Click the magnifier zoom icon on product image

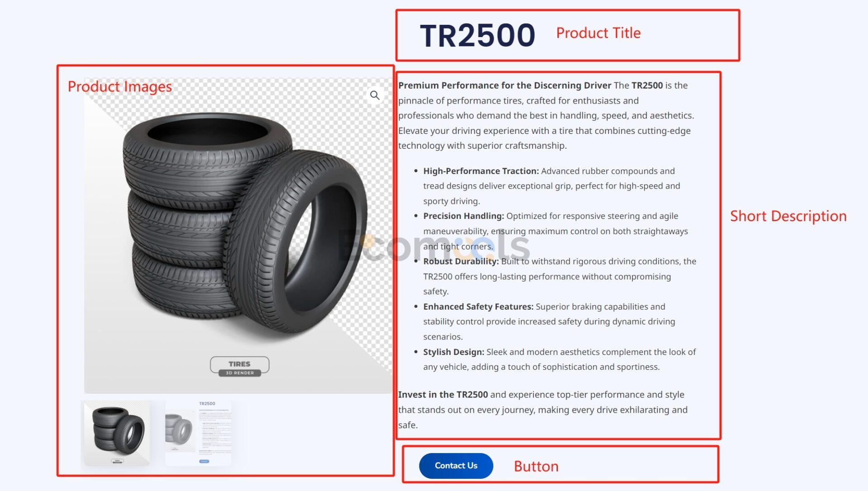coord(375,95)
